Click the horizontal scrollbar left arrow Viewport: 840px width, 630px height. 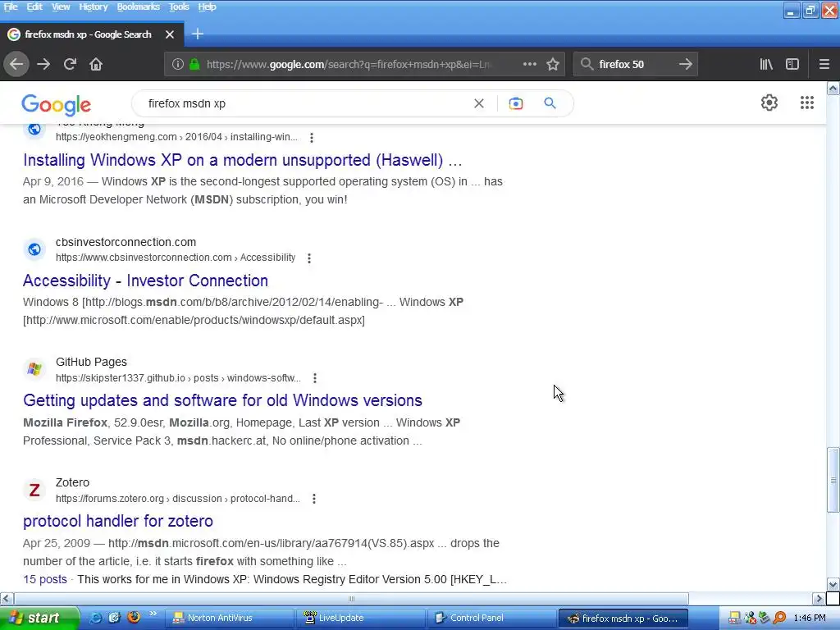pos(7,598)
